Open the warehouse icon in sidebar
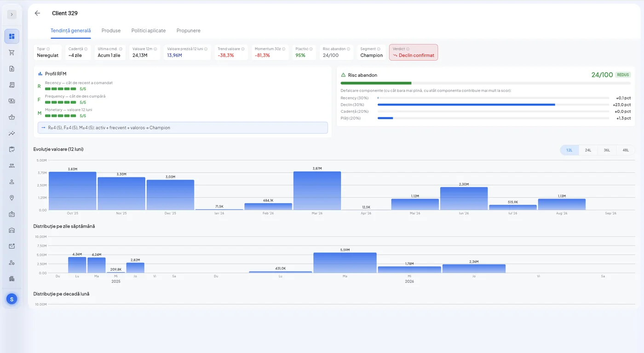 pos(12,230)
